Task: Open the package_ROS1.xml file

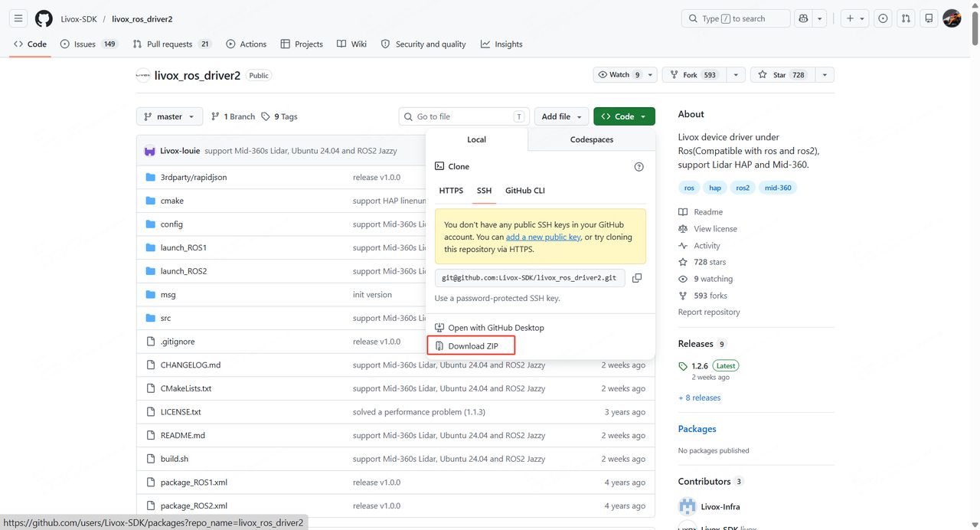Action: pyautogui.click(x=194, y=483)
